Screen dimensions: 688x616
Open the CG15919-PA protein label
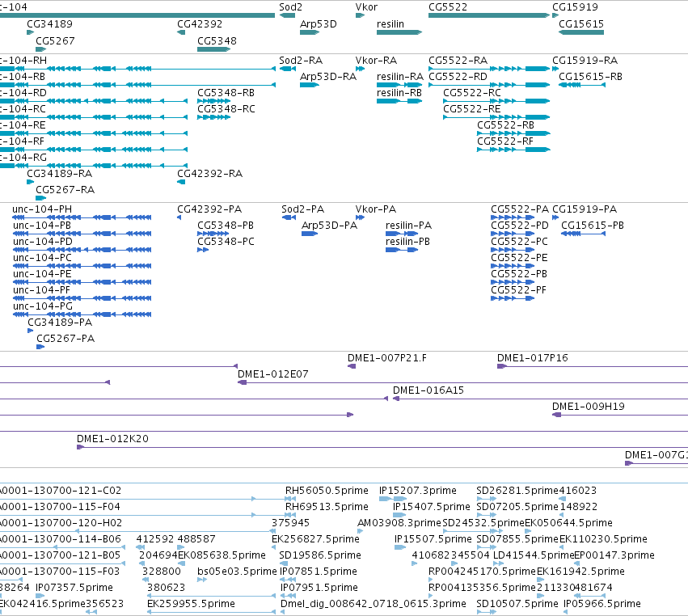click(x=585, y=209)
